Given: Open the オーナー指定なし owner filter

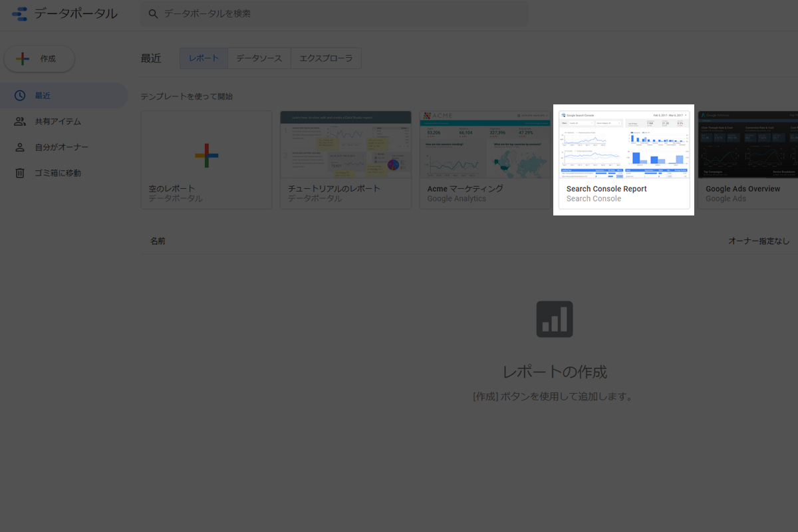Looking at the screenshot, I should (x=758, y=241).
